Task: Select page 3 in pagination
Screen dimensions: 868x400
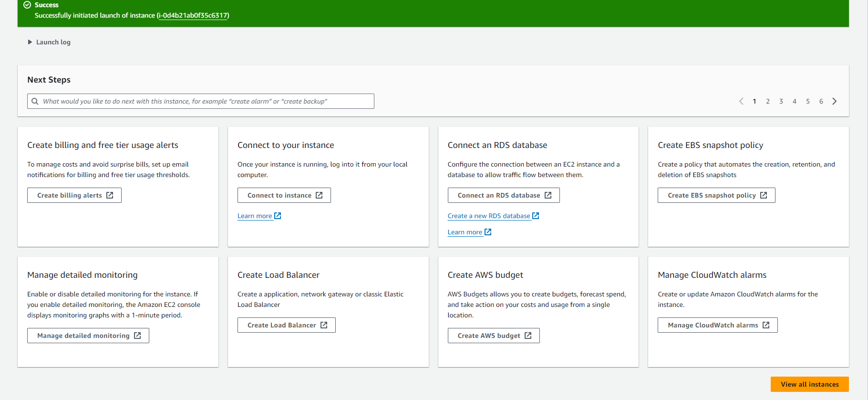Action: 781,101
